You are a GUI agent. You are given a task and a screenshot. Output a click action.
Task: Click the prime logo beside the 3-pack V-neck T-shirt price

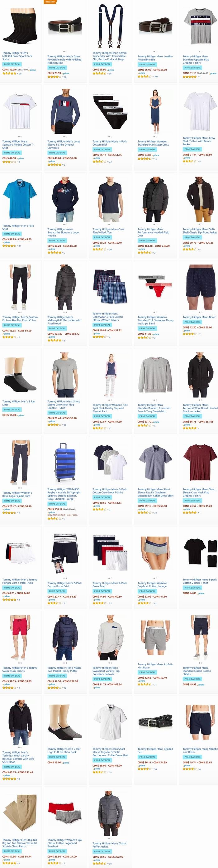coord(201,593)
